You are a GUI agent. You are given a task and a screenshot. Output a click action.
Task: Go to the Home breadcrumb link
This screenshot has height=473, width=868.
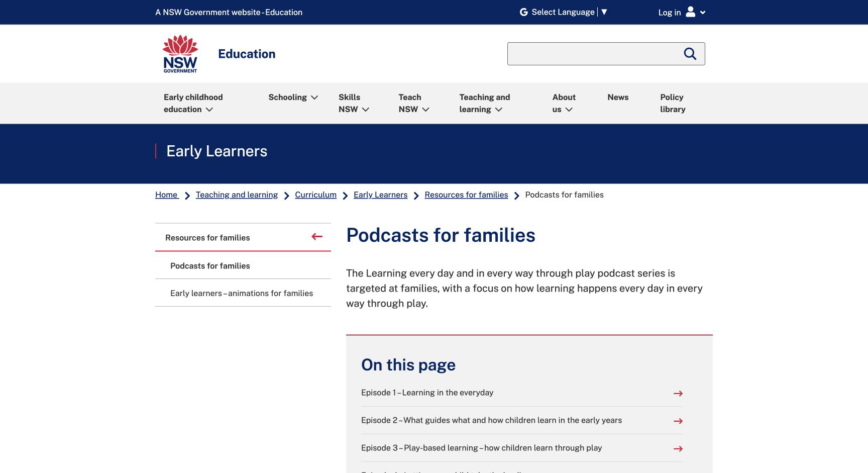(x=167, y=195)
